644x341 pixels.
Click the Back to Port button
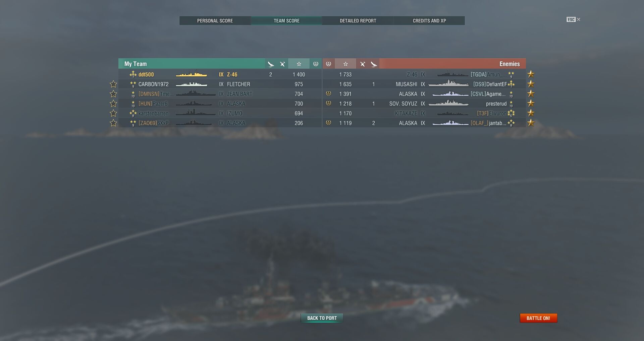click(322, 318)
